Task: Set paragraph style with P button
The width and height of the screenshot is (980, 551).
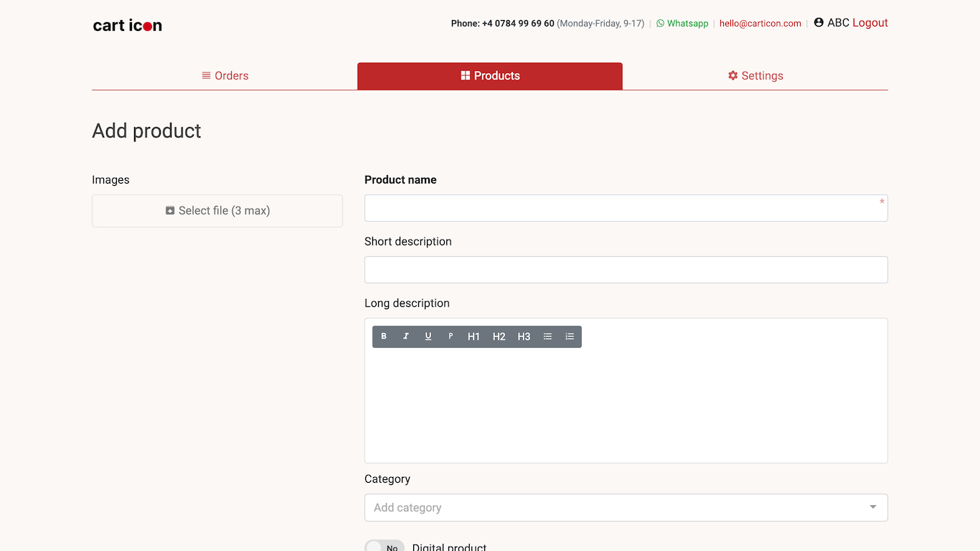Action: click(451, 336)
